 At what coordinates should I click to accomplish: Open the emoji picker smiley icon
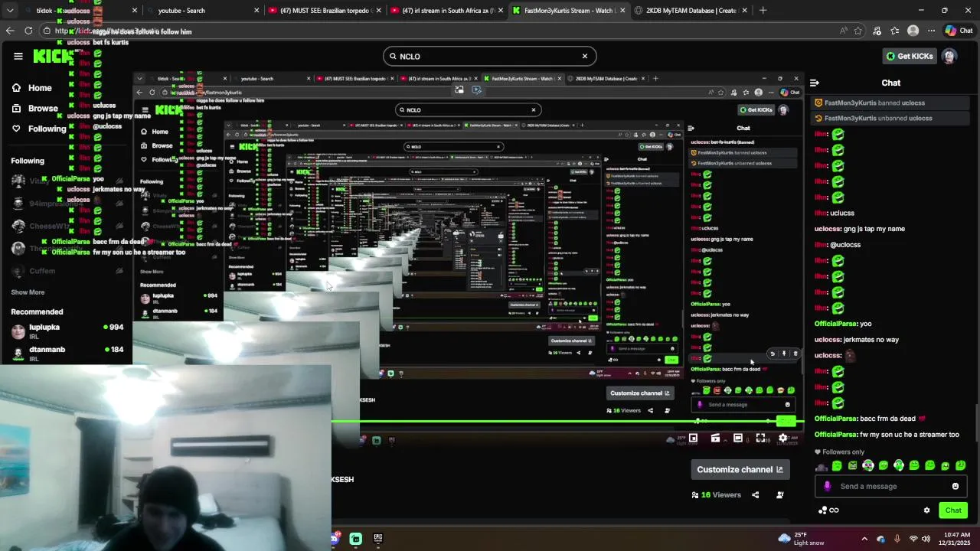pyautogui.click(x=955, y=486)
